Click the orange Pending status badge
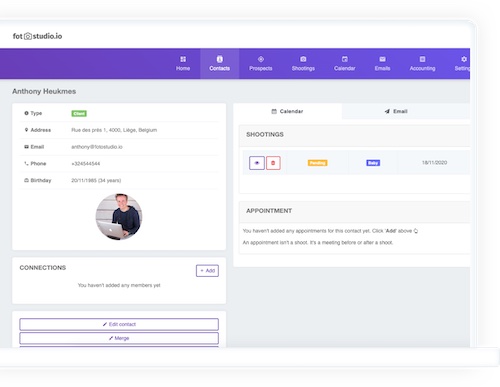Viewport: 500px width, 387px height. (317, 163)
